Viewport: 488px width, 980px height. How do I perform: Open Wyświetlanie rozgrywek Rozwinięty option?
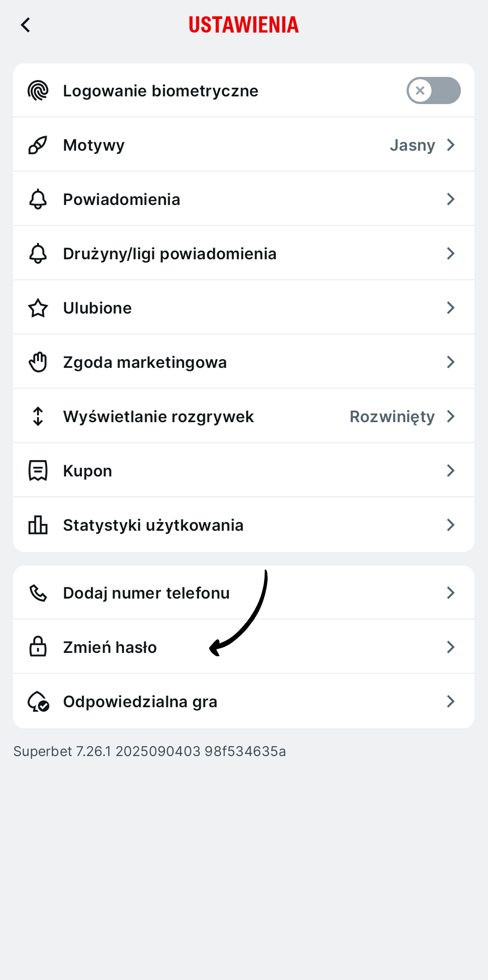401,416
